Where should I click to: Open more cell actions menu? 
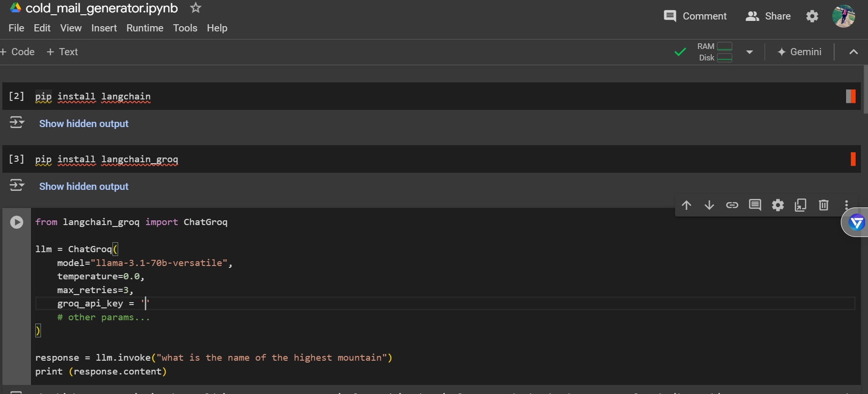tap(847, 205)
